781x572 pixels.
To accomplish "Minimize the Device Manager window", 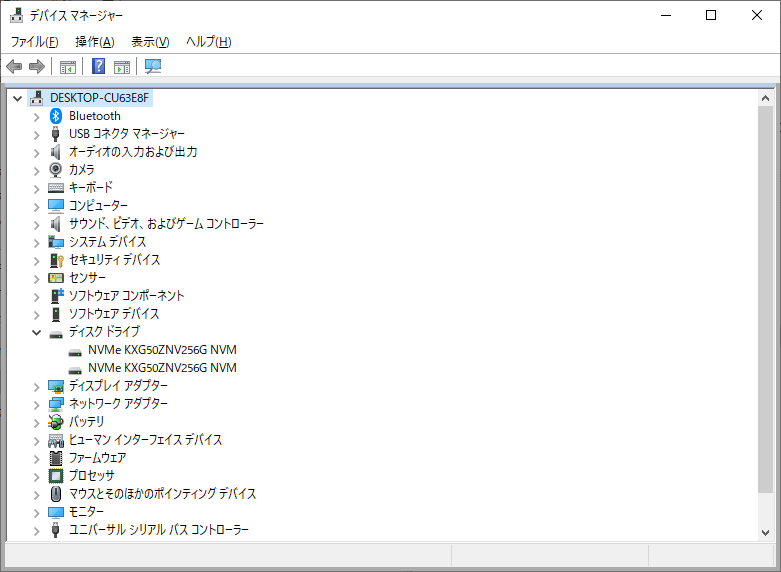I will point(666,15).
